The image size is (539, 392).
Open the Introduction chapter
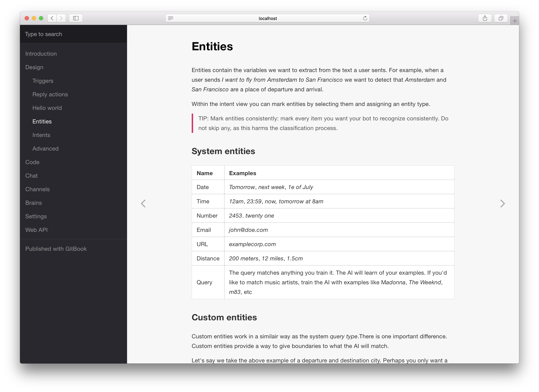[x=41, y=54]
